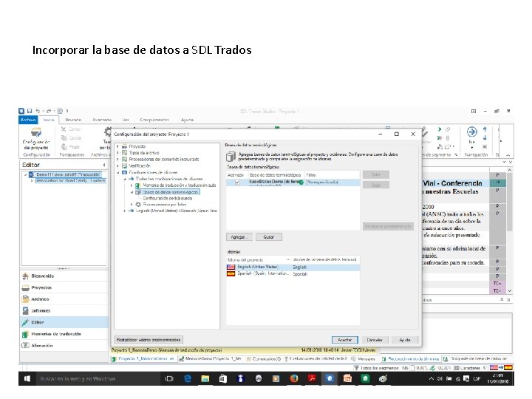
Task: Collapse Todas las combinaciones de idiomas node
Action: coord(125,179)
